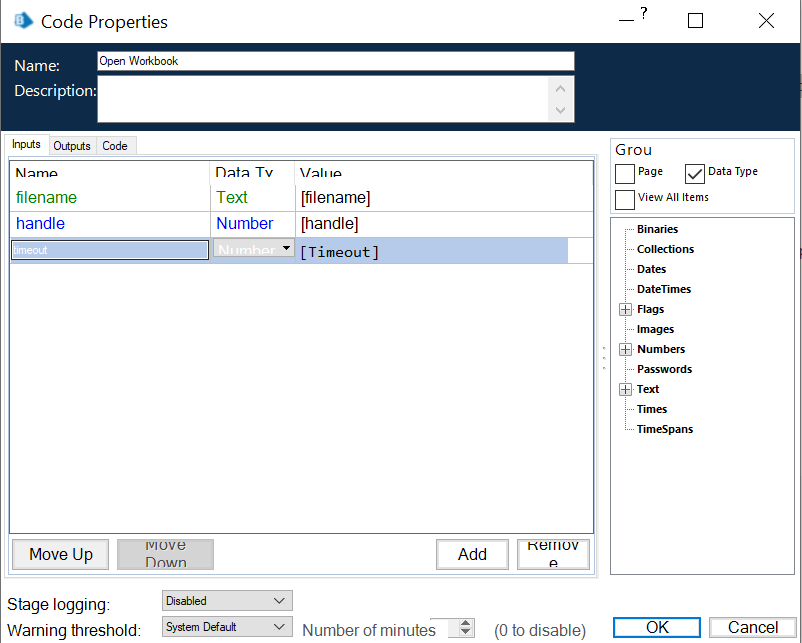Expand the Flags tree node
802x643 pixels.
626,310
